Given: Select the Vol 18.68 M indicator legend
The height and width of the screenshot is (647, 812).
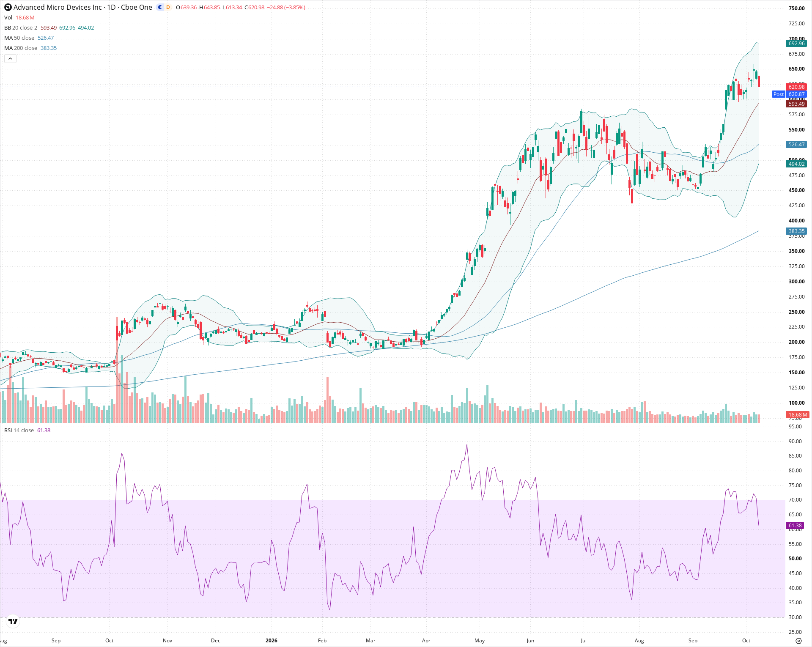Looking at the screenshot, I should tap(19, 18).
